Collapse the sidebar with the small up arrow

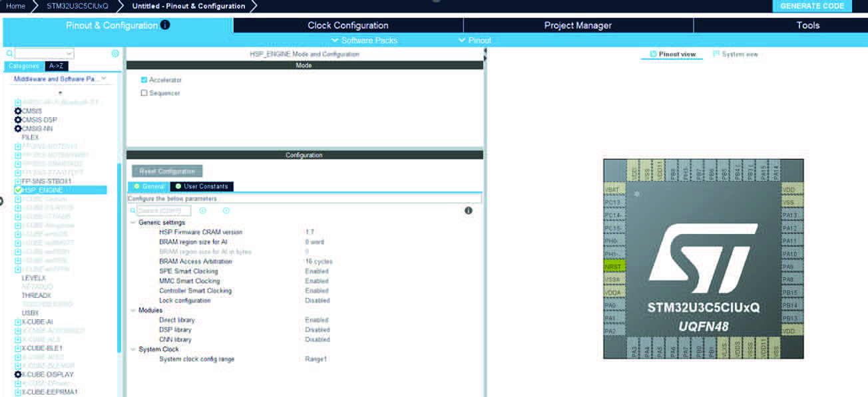[61, 93]
